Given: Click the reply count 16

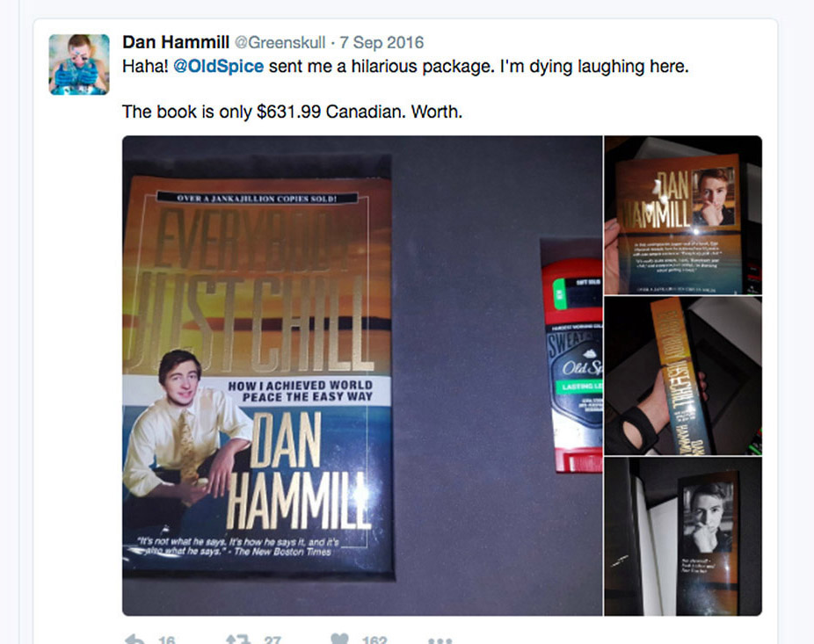Looking at the screenshot, I should [x=167, y=640].
